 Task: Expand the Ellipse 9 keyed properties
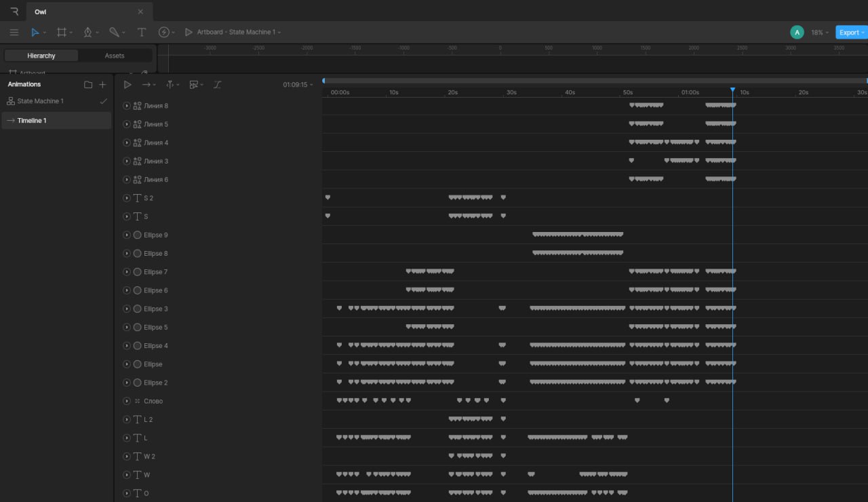click(x=127, y=235)
